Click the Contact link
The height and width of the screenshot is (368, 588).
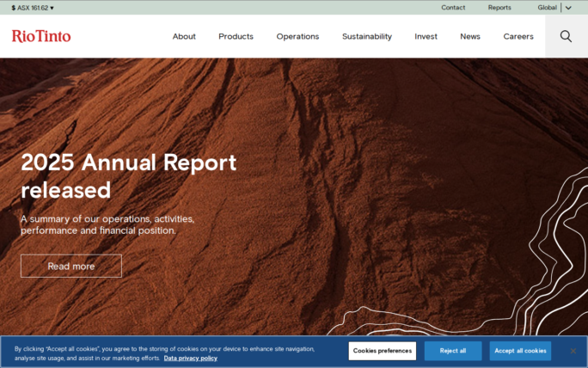[453, 8]
